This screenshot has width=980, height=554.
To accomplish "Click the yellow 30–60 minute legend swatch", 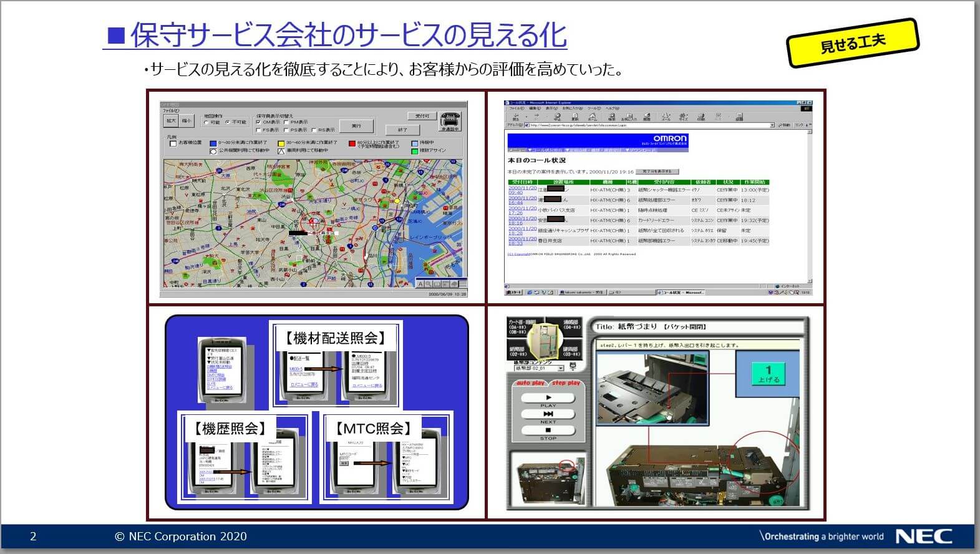I will click(x=281, y=143).
